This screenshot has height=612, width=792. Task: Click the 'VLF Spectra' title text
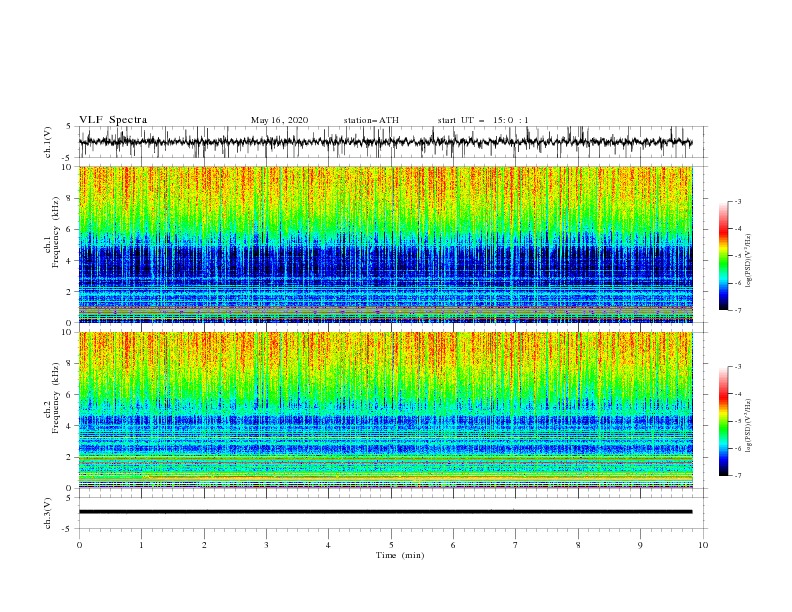click(x=113, y=120)
